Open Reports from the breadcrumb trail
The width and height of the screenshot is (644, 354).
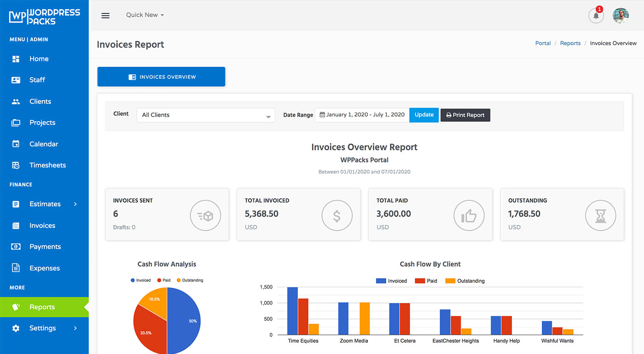coord(570,43)
